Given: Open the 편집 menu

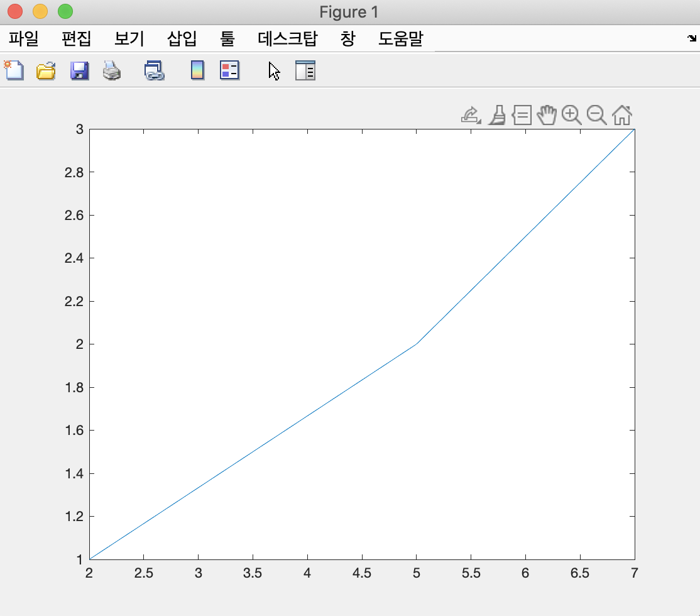Looking at the screenshot, I should point(76,38).
